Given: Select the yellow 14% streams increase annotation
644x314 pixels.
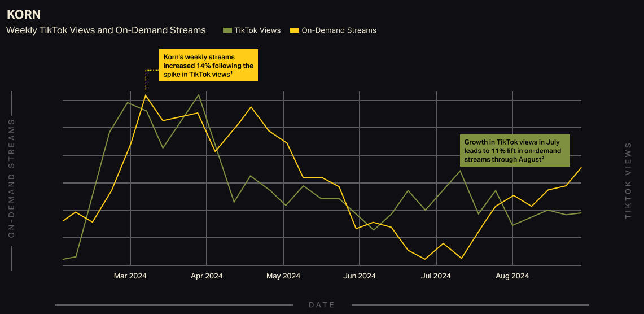Looking at the screenshot, I should (x=208, y=65).
